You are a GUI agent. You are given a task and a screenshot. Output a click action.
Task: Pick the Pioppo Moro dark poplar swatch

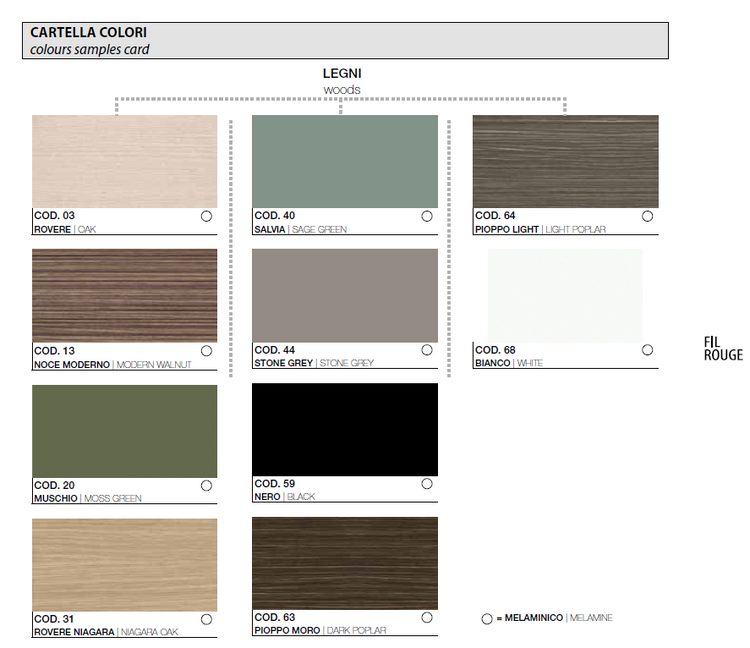345,564
